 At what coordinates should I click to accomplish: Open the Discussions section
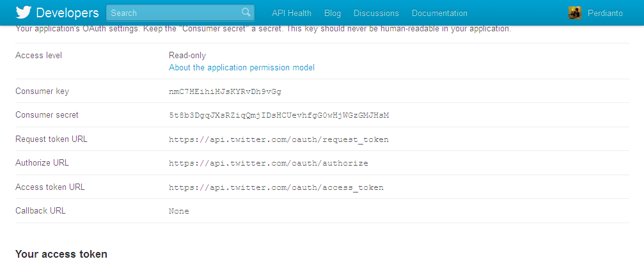click(376, 13)
